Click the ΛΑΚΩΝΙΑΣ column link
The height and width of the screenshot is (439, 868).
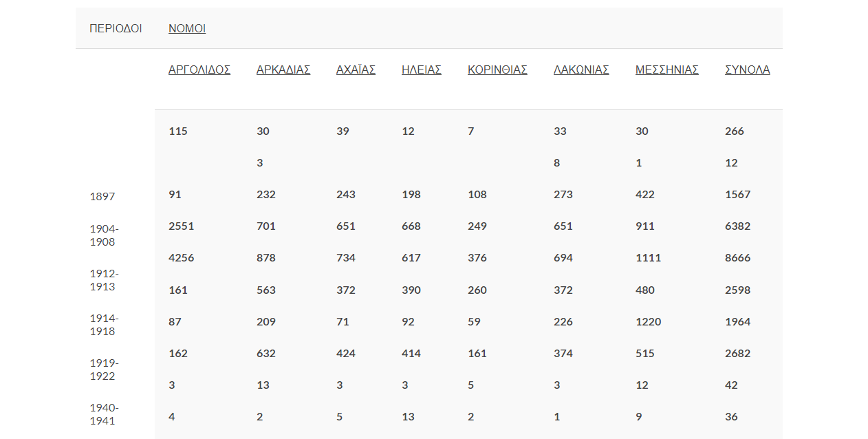(581, 69)
